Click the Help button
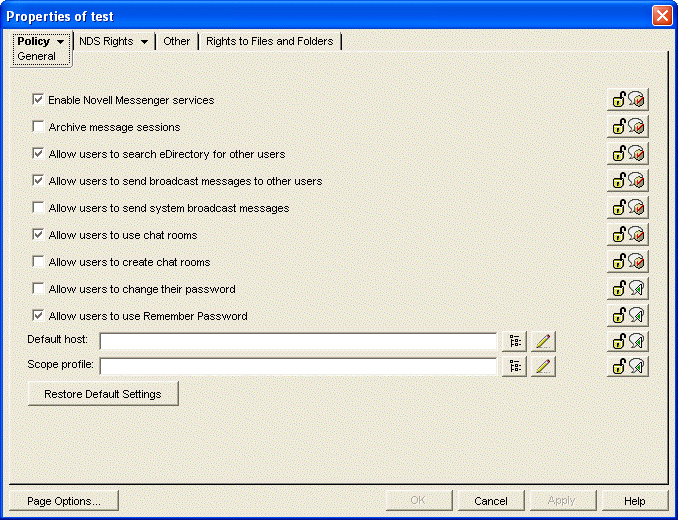 [x=635, y=501]
